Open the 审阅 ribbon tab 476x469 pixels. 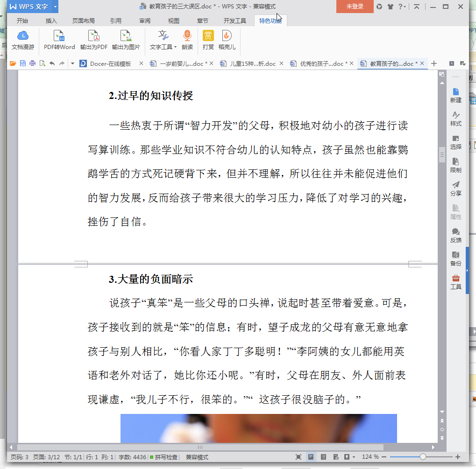(x=145, y=21)
